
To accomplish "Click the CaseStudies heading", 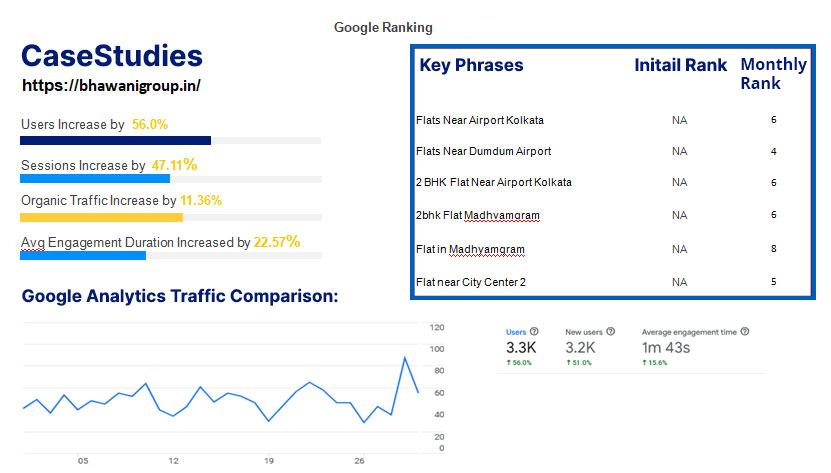I will (112, 56).
